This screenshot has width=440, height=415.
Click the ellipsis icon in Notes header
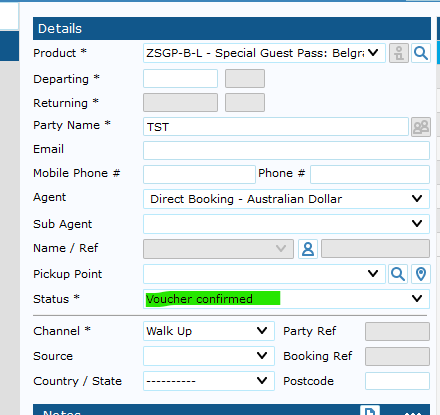411,413
